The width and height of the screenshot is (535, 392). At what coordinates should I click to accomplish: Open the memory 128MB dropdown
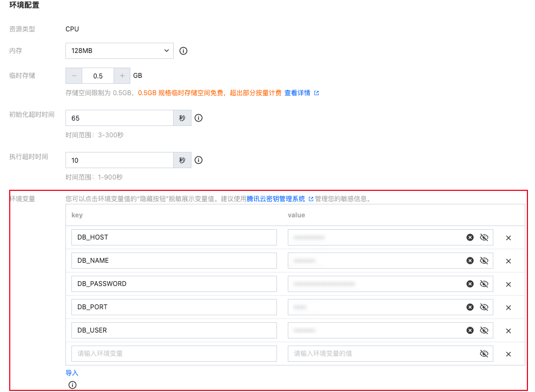pyautogui.click(x=120, y=51)
